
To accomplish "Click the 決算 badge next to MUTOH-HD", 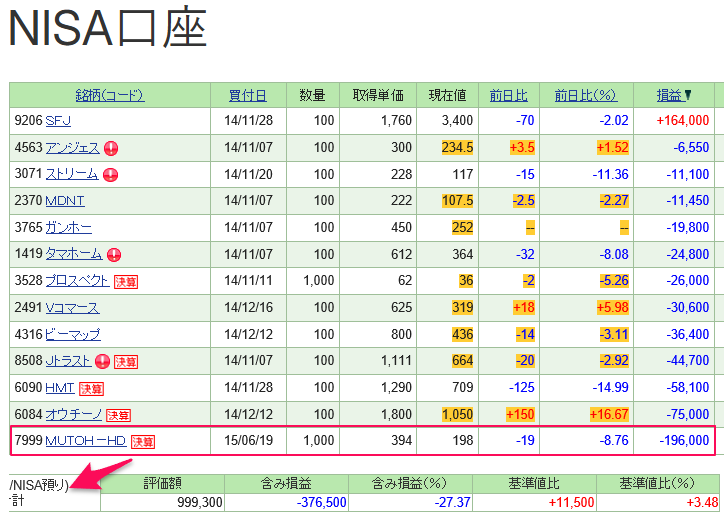I will 143,442.
